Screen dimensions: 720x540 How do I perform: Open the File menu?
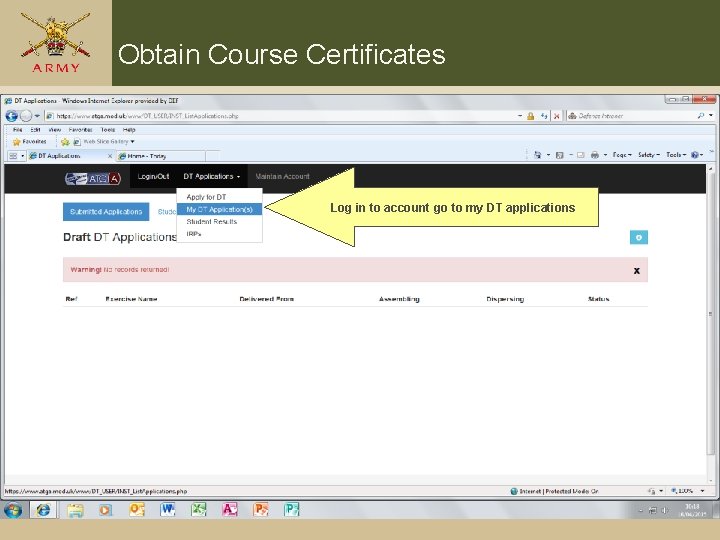click(x=17, y=129)
